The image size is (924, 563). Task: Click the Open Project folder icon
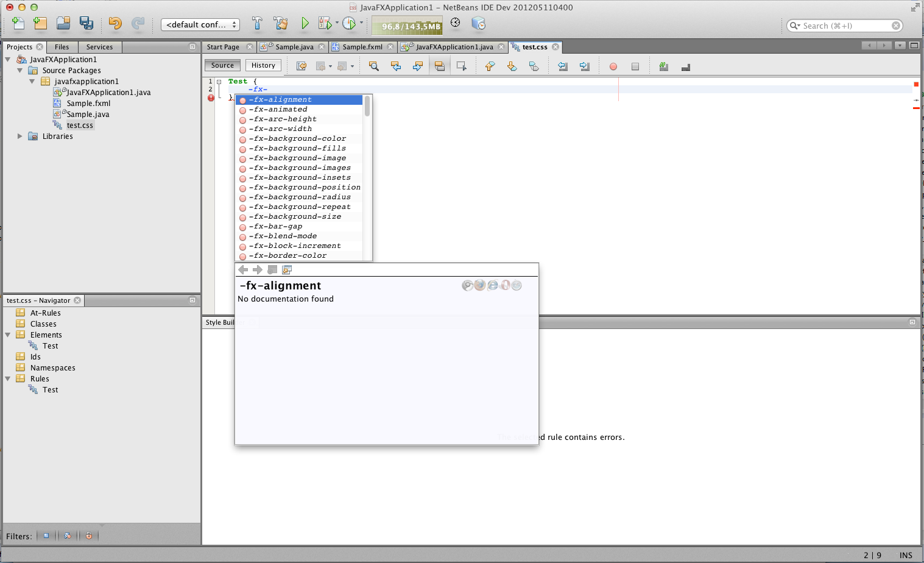tap(63, 23)
